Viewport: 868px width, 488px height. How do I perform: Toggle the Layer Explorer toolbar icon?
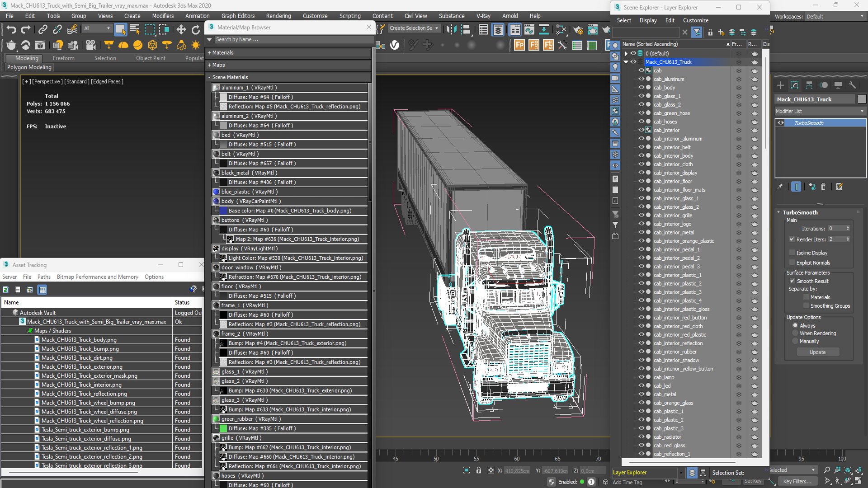498,30
